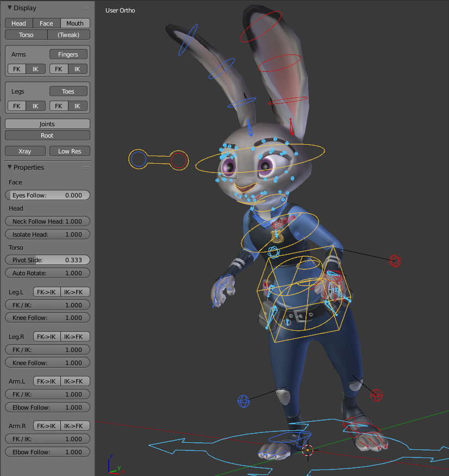Screen dimensions: 449x476
Task: Click the Isolate Head slider
Action: pyautogui.click(x=47, y=234)
